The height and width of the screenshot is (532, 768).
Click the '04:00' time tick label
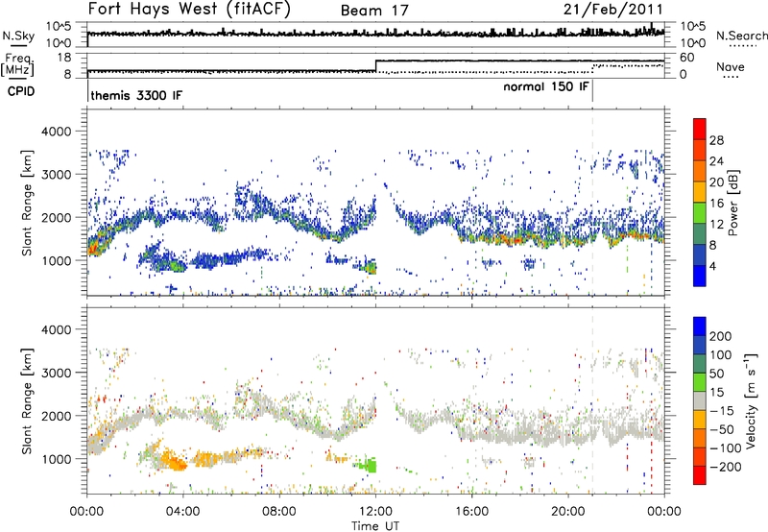183,512
